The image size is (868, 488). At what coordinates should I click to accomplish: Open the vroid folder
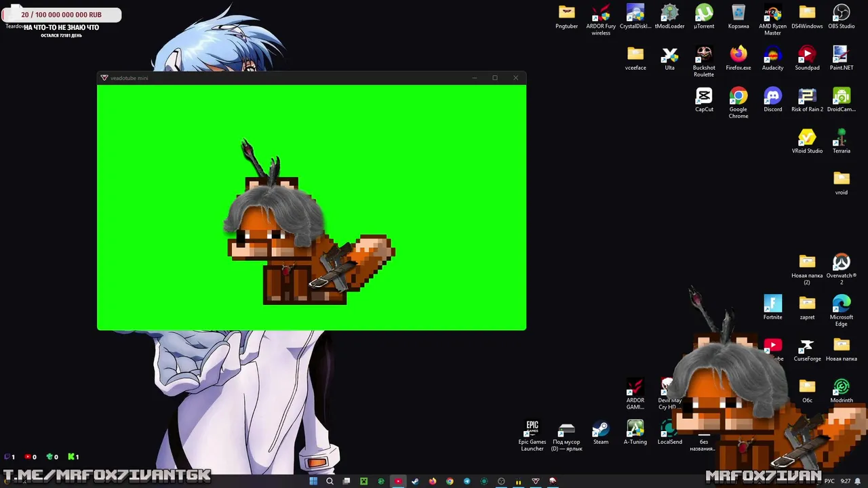tap(842, 182)
